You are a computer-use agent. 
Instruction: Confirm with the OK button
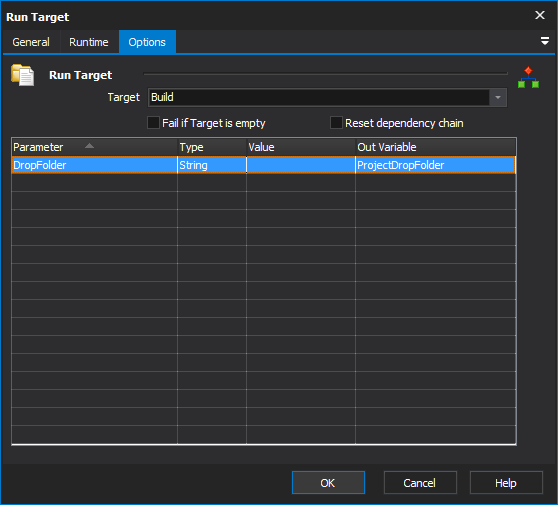point(328,483)
